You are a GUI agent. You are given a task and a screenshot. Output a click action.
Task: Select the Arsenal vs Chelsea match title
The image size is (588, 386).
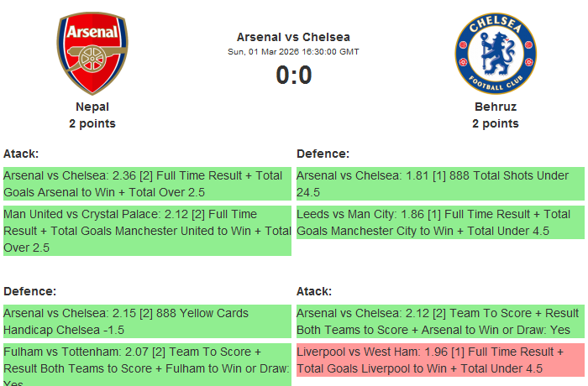[293, 37]
